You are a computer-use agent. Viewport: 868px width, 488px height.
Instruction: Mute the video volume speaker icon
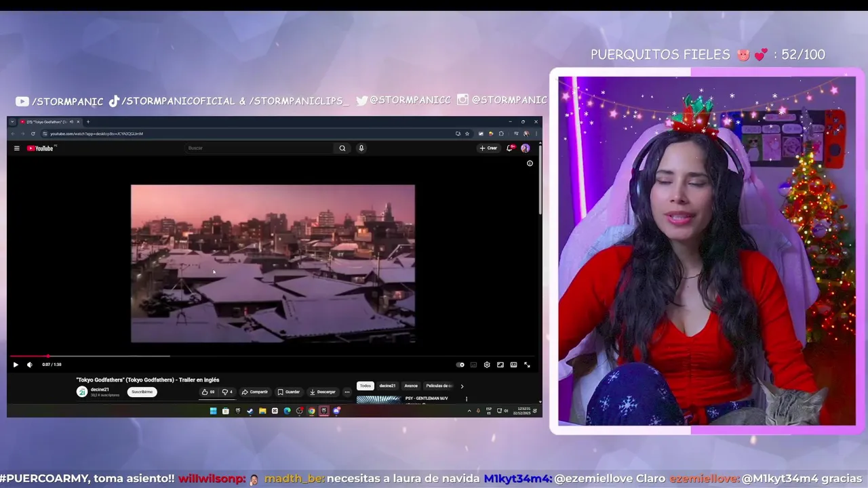tap(29, 365)
